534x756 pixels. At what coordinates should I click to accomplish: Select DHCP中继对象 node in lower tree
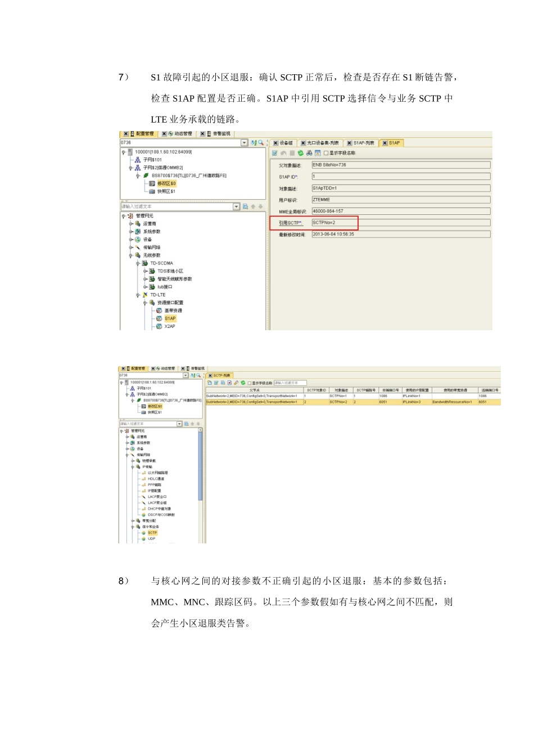point(159,509)
